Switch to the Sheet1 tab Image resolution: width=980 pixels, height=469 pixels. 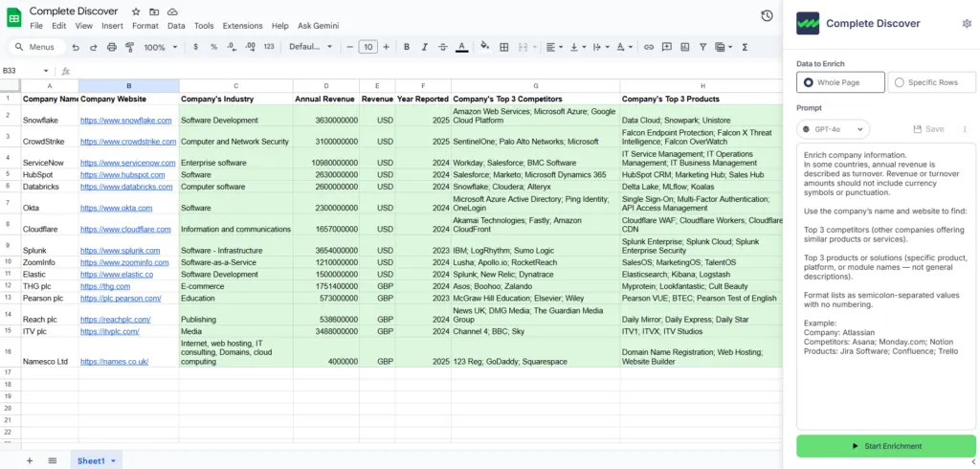pyautogui.click(x=91, y=460)
